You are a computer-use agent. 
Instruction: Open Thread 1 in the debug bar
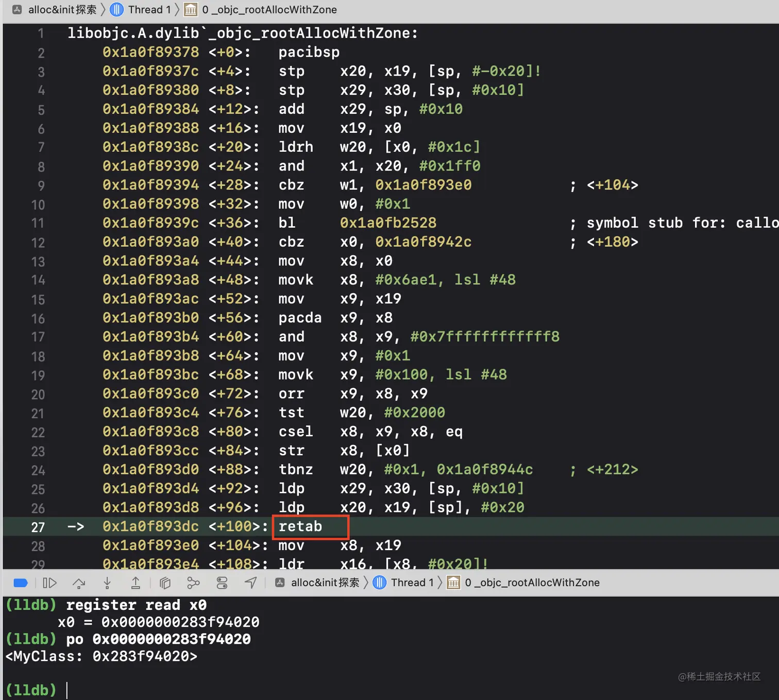tap(412, 583)
